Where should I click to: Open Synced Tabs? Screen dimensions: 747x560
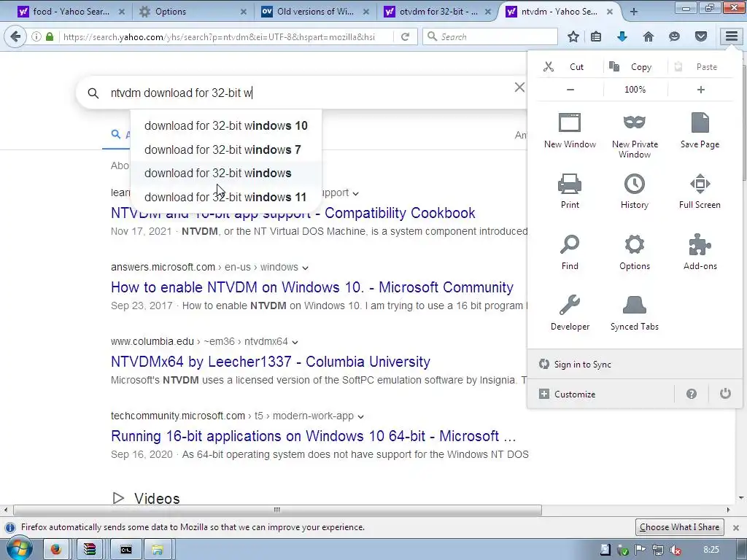(x=635, y=313)
